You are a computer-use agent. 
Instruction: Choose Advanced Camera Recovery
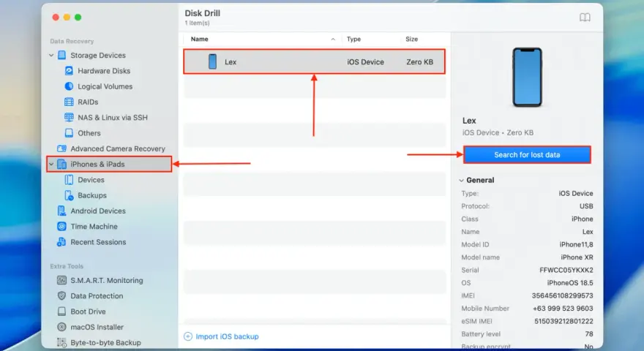point(118,148)
